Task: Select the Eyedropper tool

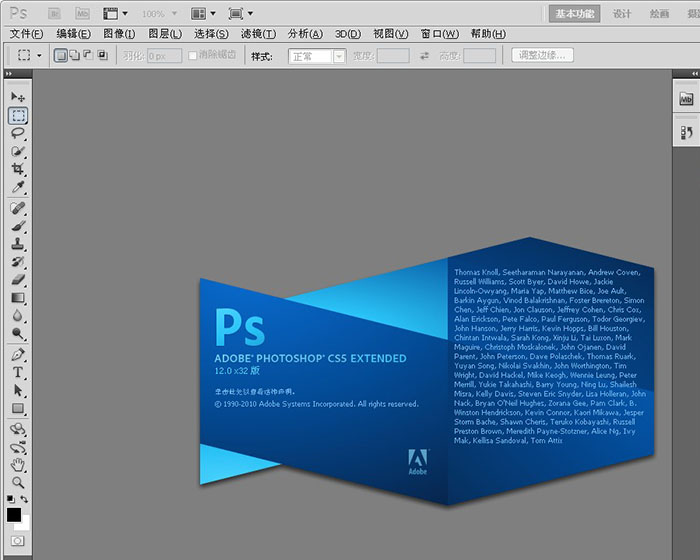Action: [x=18, y=187]
